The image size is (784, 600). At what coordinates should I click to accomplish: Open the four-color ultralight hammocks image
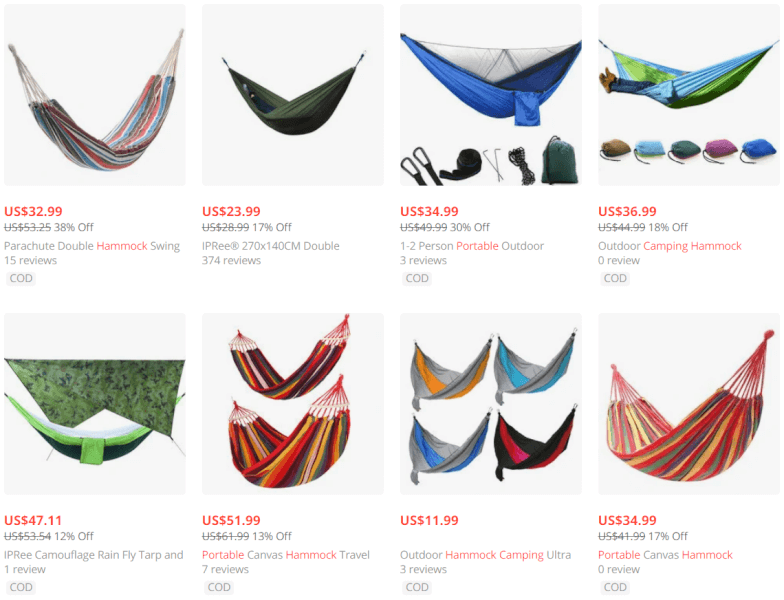(491, 404)
